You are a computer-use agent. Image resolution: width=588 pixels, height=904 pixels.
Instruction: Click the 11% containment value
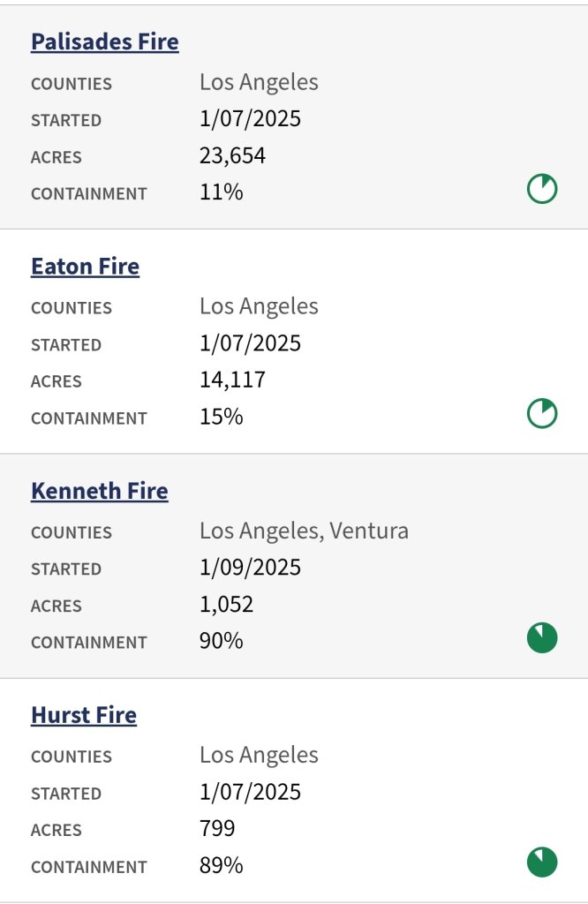[221, 192]
